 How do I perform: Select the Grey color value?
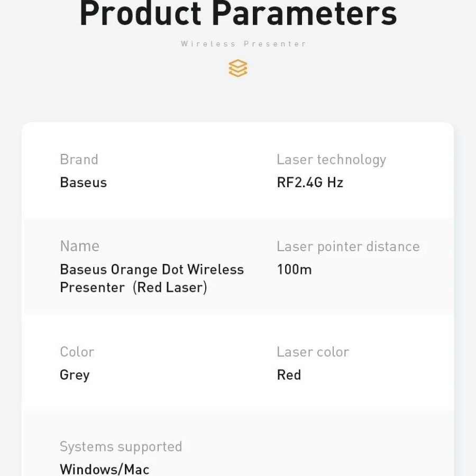tap(75, 375)
